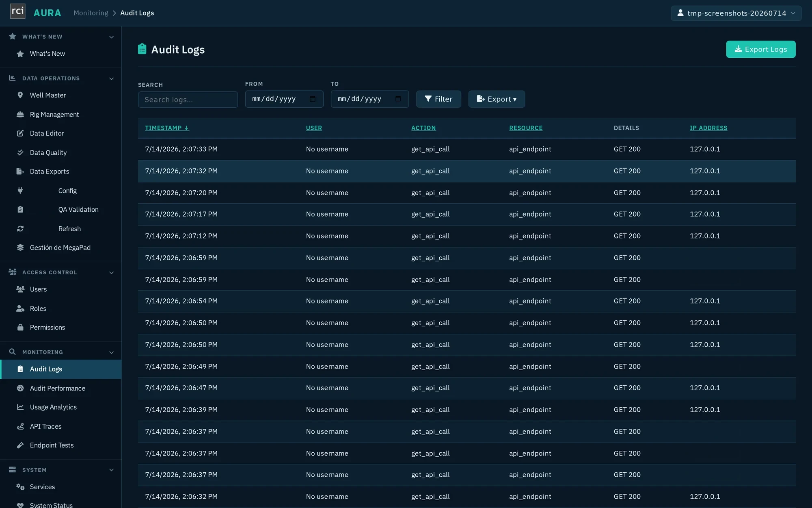Click the timestamp 7/14/2026, 2:06:47 PM
Viewport: 812px width, 508px height.
pos(181,388)
